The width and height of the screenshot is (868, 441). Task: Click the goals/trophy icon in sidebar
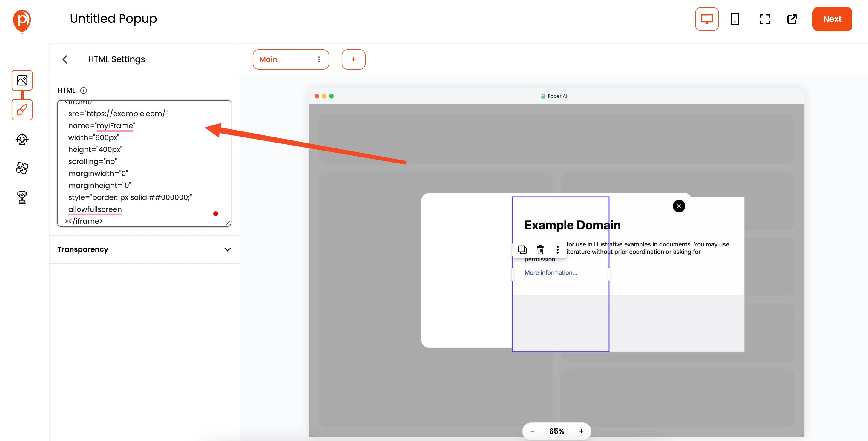coord(22,197)
